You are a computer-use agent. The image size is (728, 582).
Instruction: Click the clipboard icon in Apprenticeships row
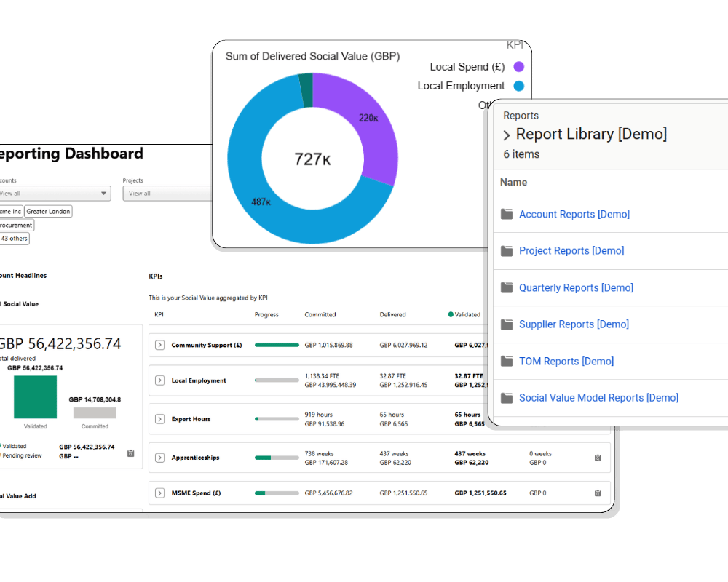pyautogui.click(x=598, y=458)
